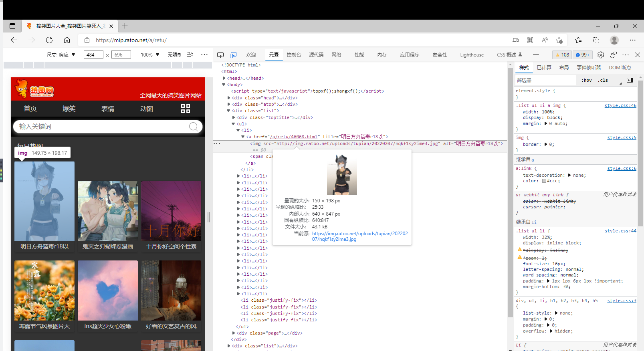Open browser settings and more menu

633,40
